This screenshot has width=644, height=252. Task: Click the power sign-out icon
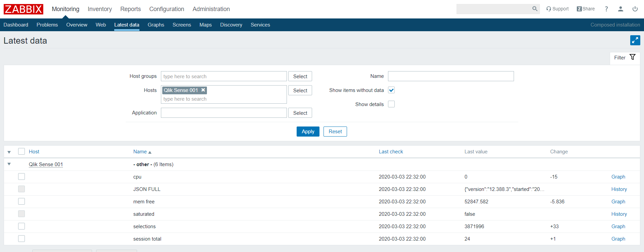click(x=635, y=9)
